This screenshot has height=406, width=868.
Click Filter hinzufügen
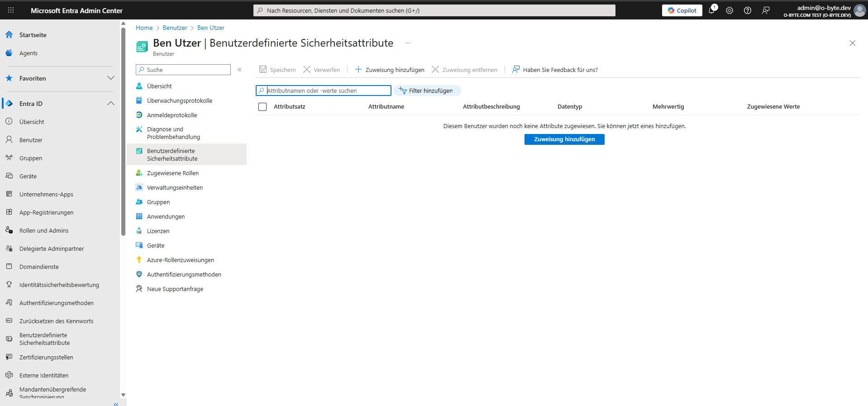pos(427,91)
